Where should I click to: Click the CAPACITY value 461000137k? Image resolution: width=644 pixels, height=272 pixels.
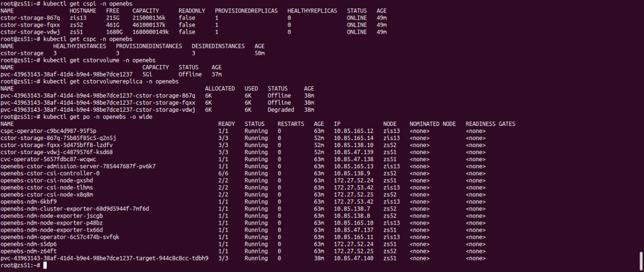[x=149, y=25]
